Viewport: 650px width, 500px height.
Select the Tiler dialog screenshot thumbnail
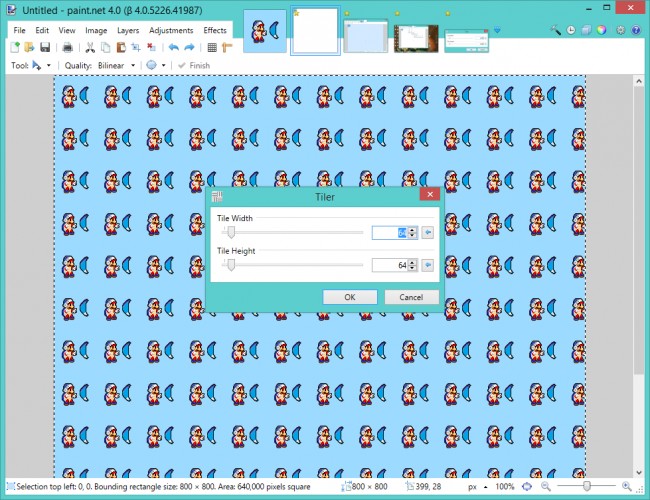[466, 41]
